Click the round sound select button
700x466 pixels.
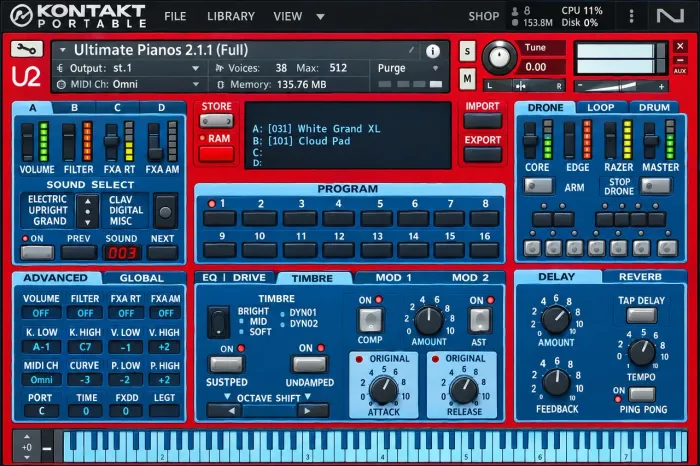coord(165,212)
